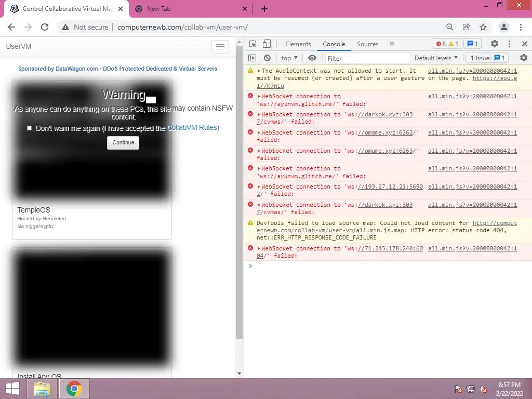
Task: Click the 1 Issue button
Action: (x=487, y=58)
